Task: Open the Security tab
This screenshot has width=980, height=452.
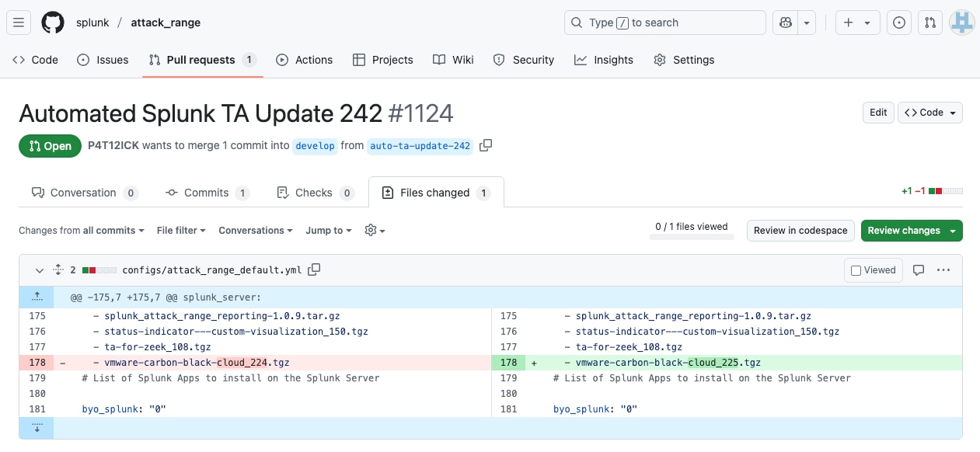Action: [524, 60]
